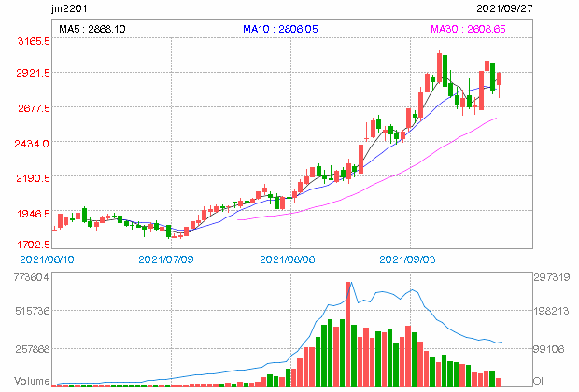The height and width of the screenshot is (392, 579).
Task: Click the 198213 open interest axis label
Action: click(551, 311)
